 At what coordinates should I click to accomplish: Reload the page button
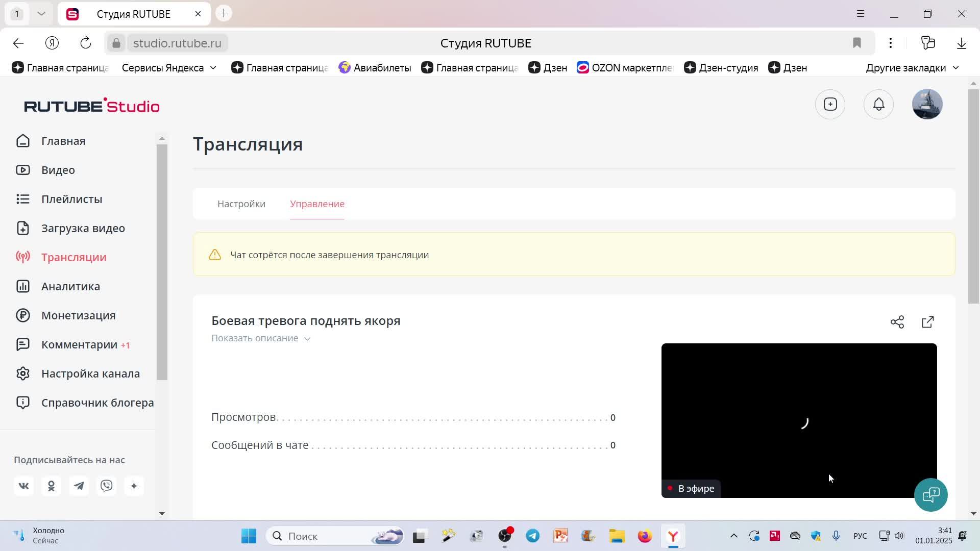(x=86, y=43)
